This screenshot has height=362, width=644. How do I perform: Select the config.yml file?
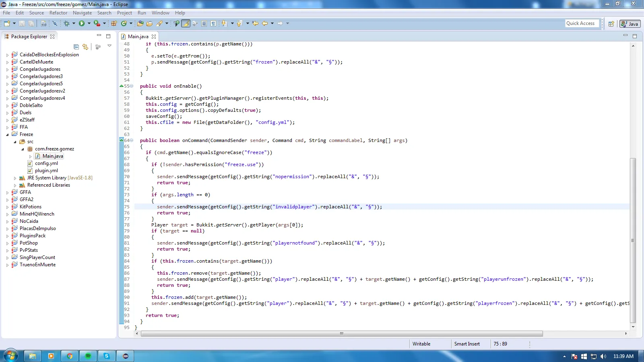tap(46, 163)
